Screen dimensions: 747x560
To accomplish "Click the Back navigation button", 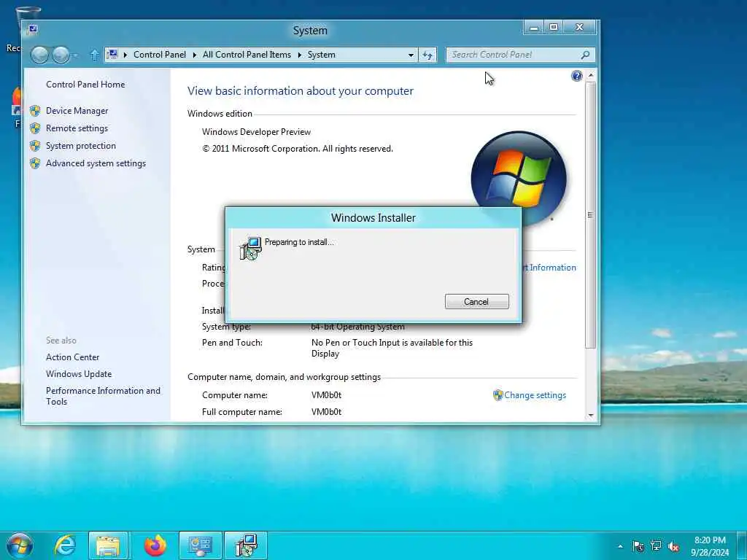I will coord(39,55).
